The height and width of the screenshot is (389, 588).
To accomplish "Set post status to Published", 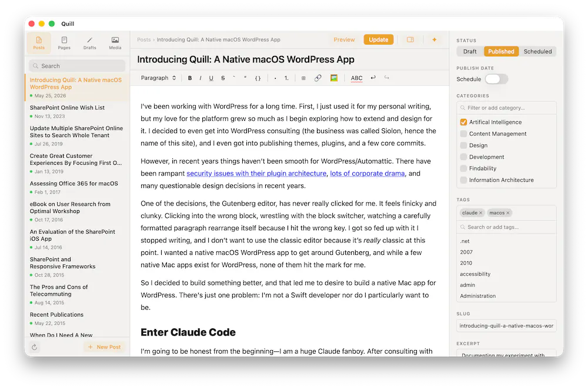I will click(x=501, y=51).
